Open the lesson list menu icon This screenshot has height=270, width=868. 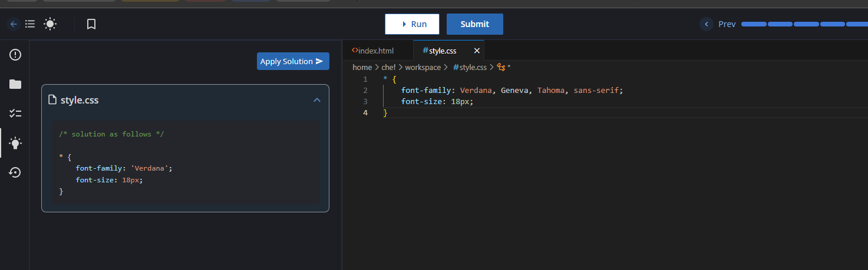tap(30, 24)
